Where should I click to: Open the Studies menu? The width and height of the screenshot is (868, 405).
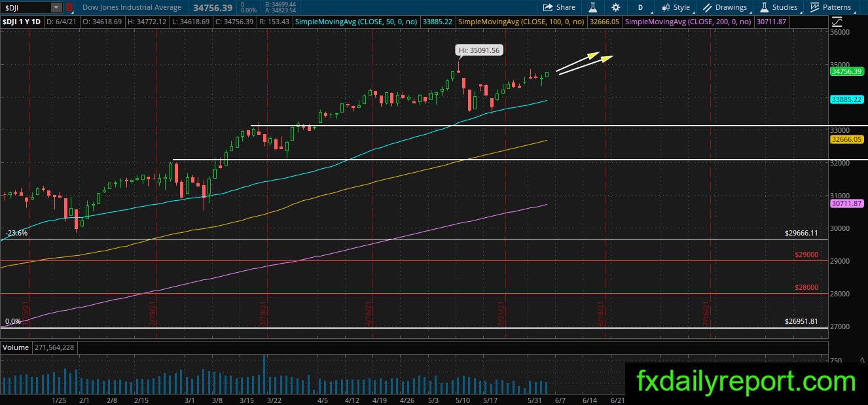778,7
